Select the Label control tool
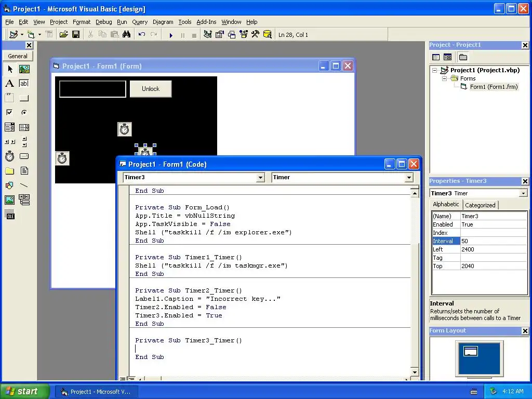The height and width of the screenshot is (399, 532). coord(10,84)
